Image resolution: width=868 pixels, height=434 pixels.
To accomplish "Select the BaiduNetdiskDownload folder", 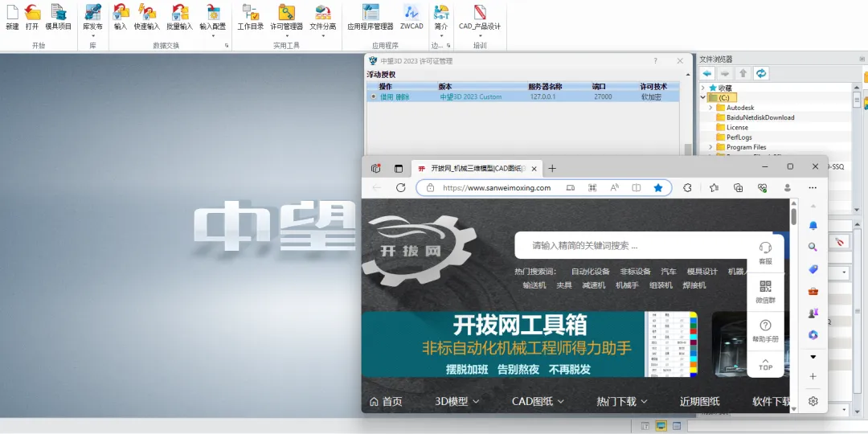I will pyautogui.click(x=760, y=117).
